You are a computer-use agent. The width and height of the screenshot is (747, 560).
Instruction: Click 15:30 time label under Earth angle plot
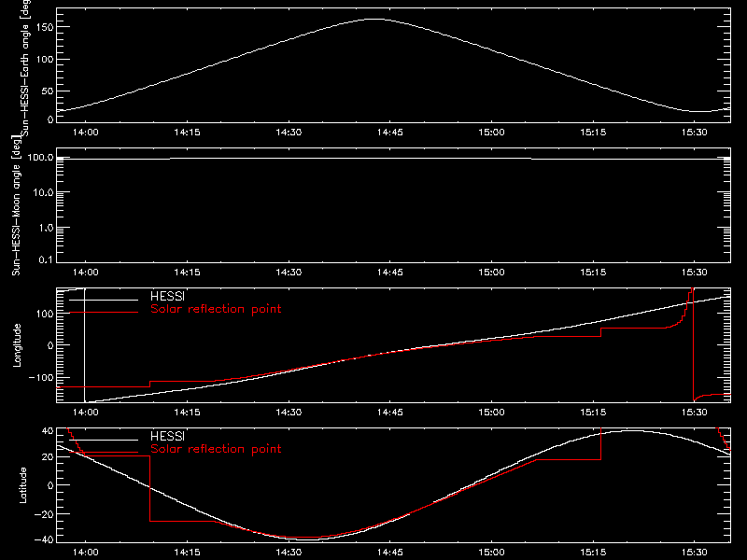click(694, 133)
